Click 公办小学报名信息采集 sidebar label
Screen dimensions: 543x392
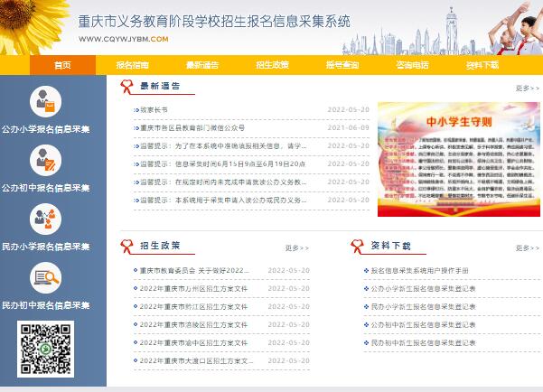click(46, 129)
